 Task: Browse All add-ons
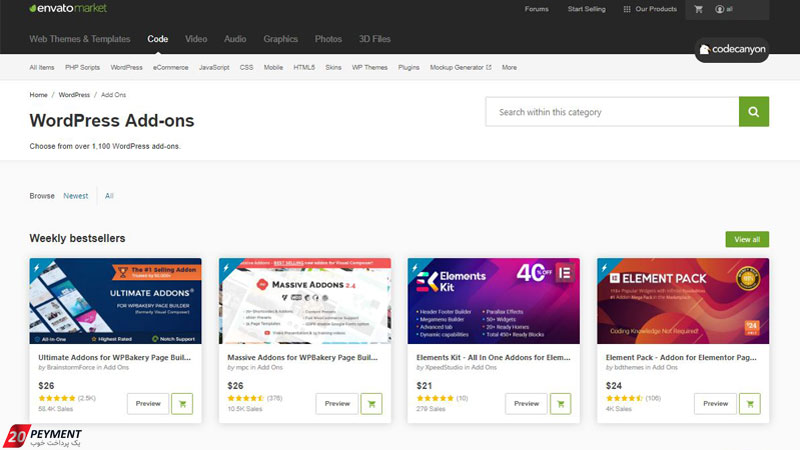(x=109, y=196)
